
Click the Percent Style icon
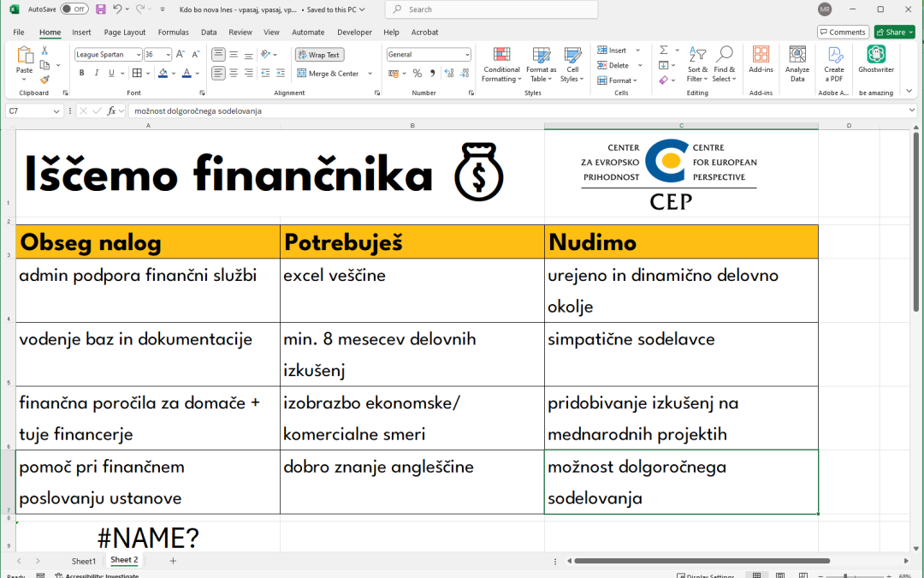418,74
